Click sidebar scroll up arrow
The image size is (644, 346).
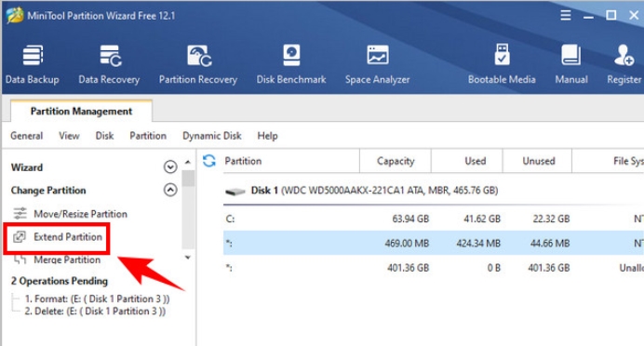(188, 162)
